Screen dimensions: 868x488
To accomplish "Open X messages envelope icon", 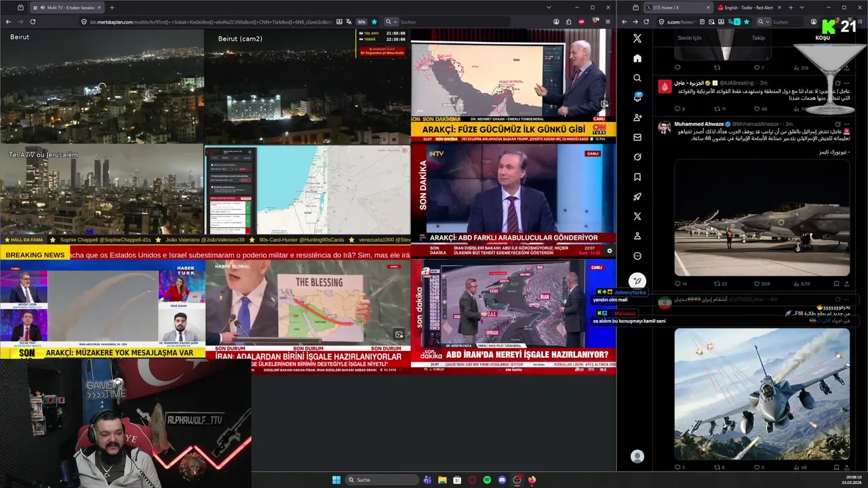I will 637,137.
